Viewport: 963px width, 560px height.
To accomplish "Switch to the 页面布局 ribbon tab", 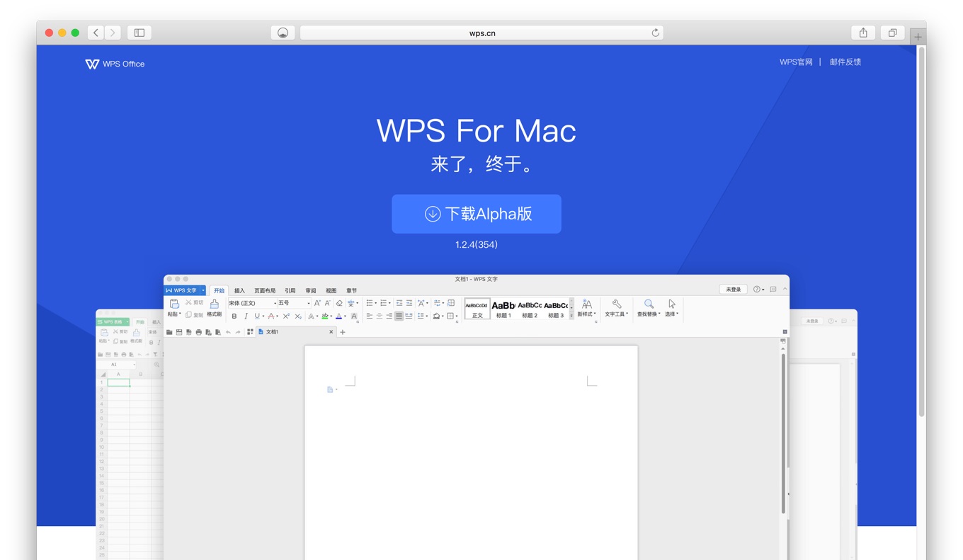I will (265, 291).
